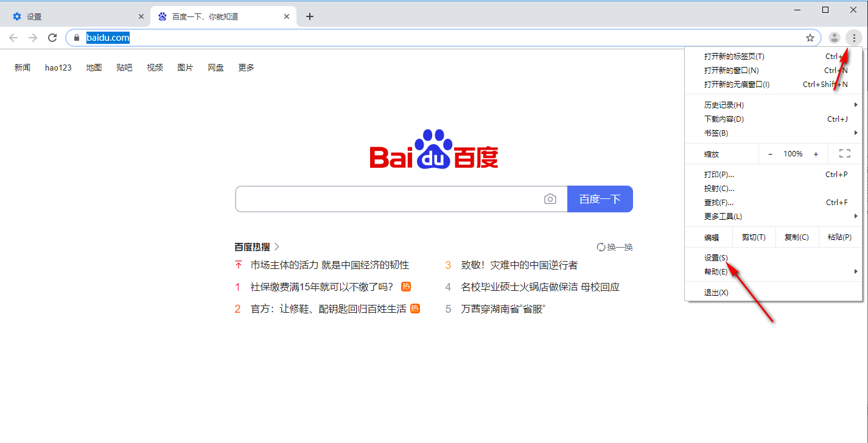Open 下载内容(D) from menu
This screenshot has width=868, height=443.
(x=774, y=119)
